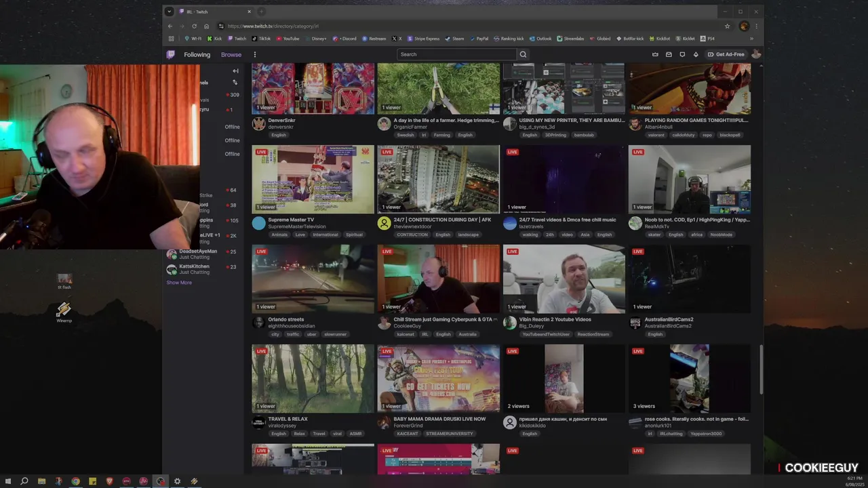Open the Steam bookmark
Viewport: 868px width, 488px height.
pyautogui.click(x=455, y=39)
